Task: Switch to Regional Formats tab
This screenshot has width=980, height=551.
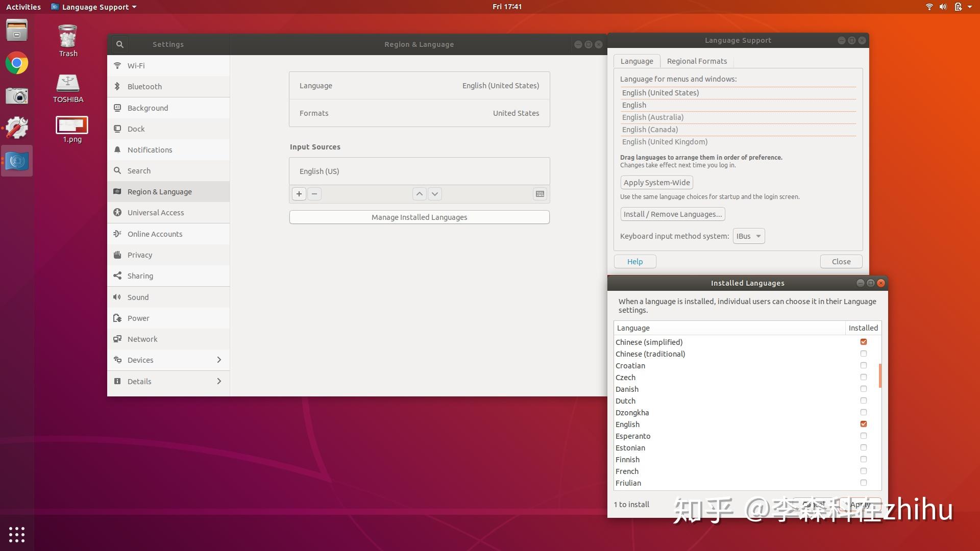Action: click(697, 61)
